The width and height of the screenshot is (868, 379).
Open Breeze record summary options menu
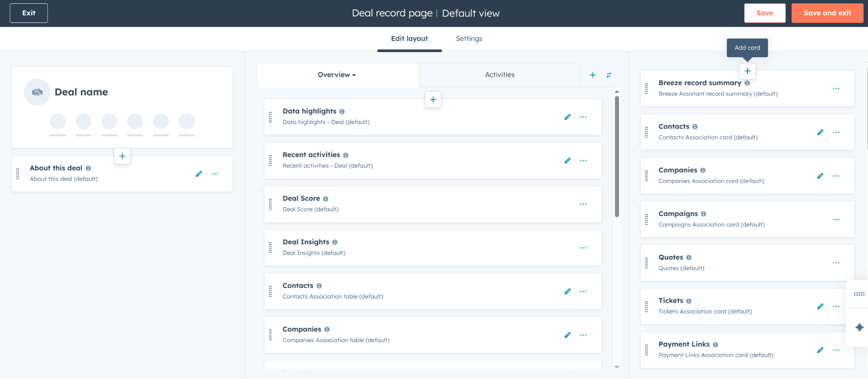coord(836,89)
